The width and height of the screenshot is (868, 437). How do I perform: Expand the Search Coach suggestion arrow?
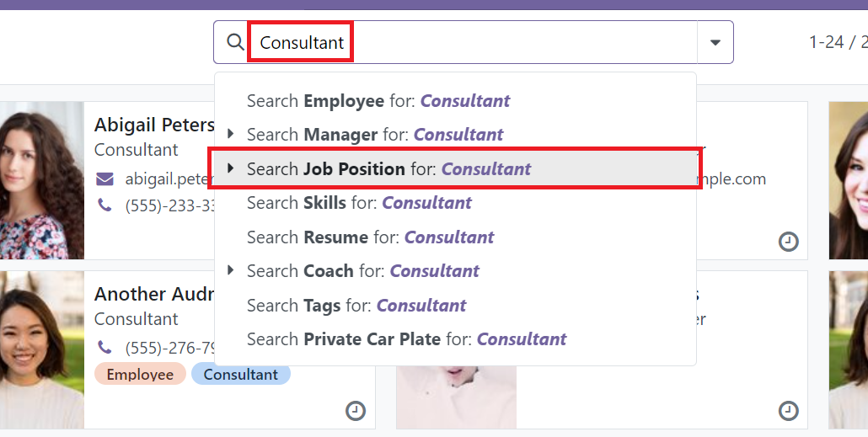coord(230,270)
